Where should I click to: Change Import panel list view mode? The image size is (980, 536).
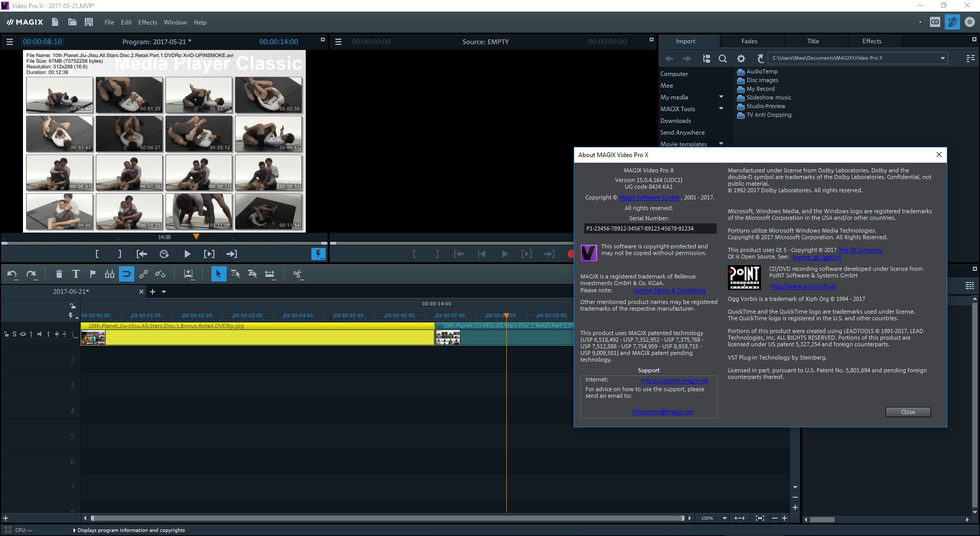coord(970,59)
